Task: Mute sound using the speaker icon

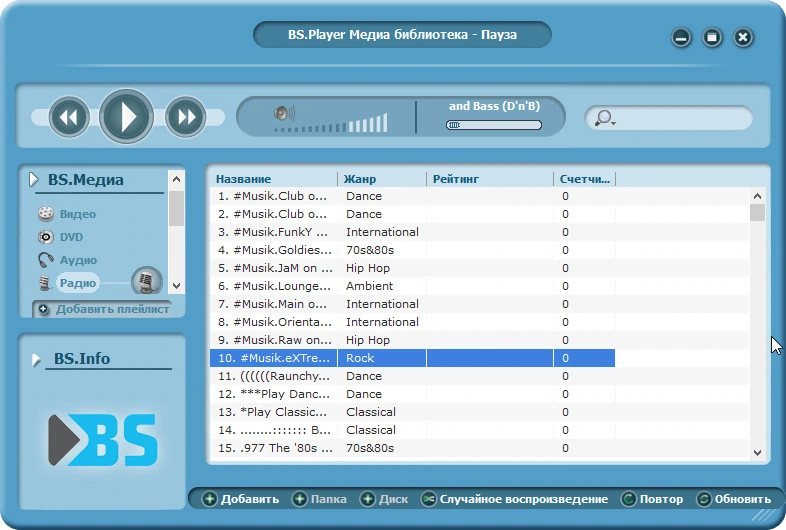Action: 284,113
